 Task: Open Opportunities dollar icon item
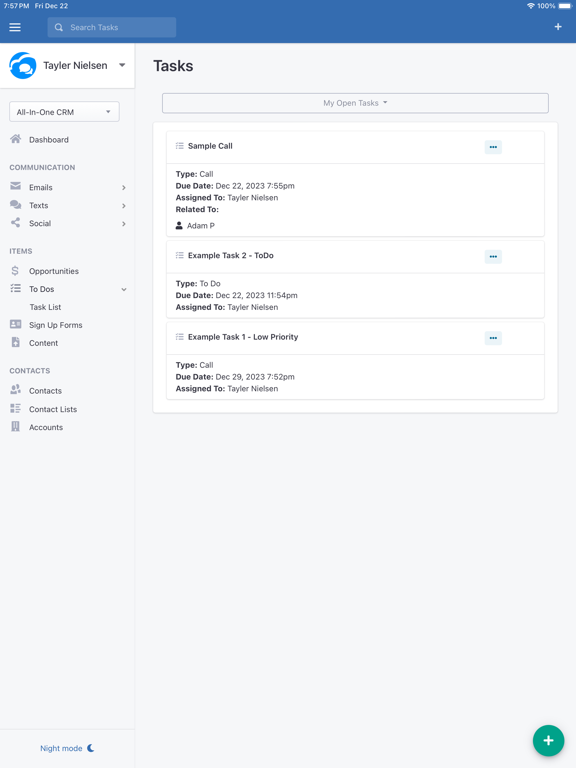[15, 270]
